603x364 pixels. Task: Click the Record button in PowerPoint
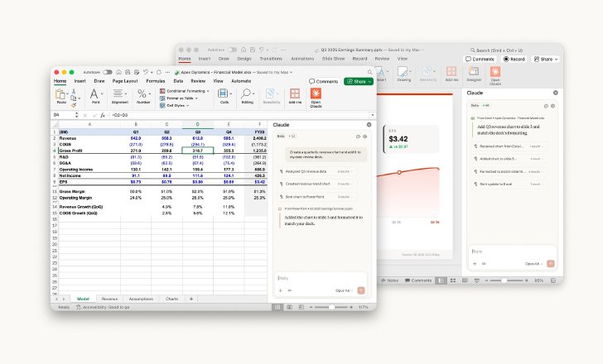pos(514,59)
